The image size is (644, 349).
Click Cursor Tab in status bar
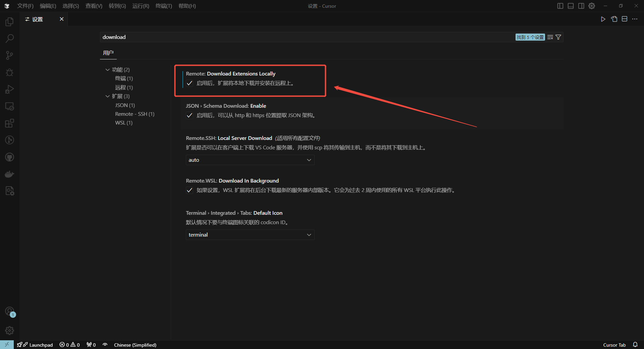[614, 345]
